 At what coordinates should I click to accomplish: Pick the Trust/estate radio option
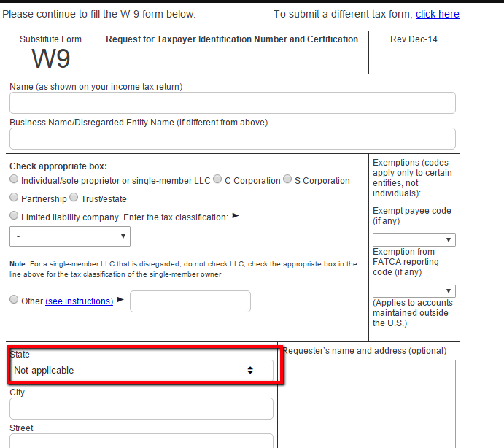point(74,198)
